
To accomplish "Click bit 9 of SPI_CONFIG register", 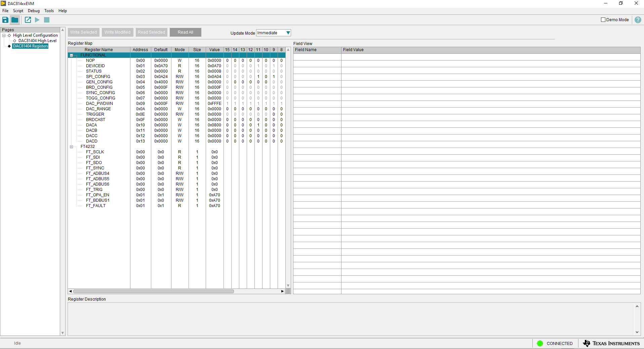I will 274,77.
